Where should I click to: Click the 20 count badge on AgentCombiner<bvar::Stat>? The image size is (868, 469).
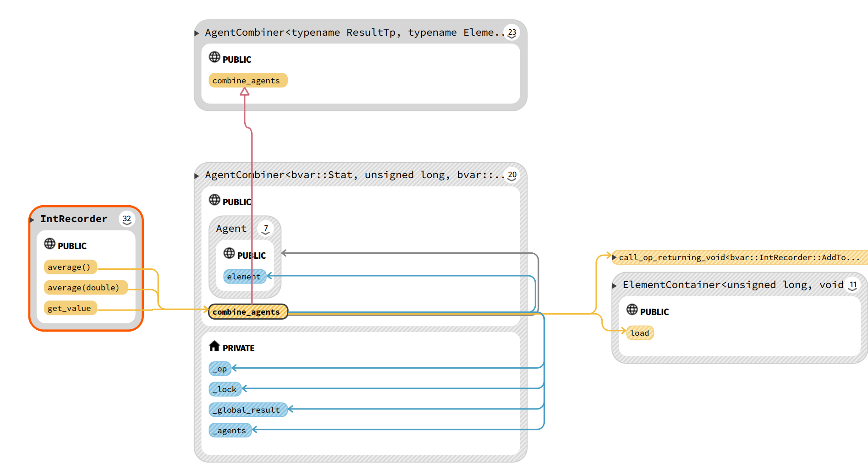pyautogui.click(x=512, y=175)
